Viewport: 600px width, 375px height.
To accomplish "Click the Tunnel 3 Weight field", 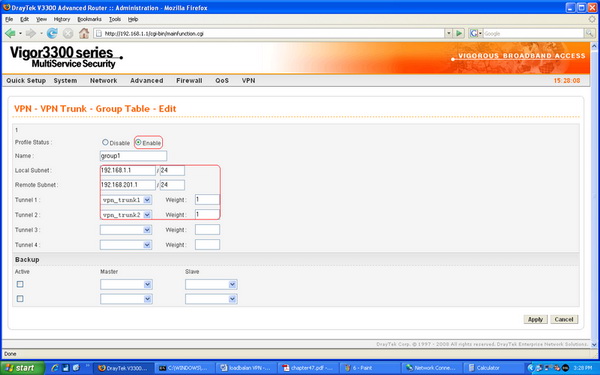I will (207, 230).
